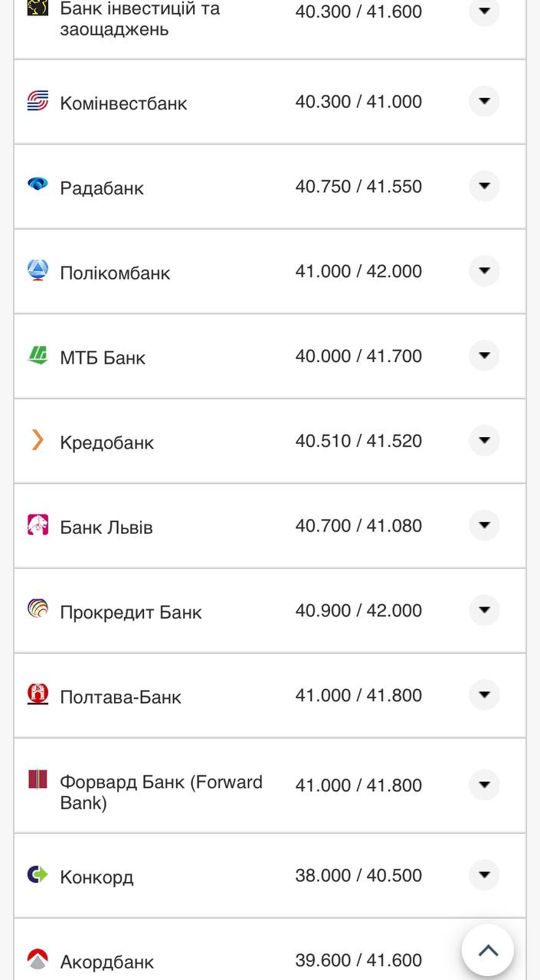Click the Полікомбанк logo icon
Screen dimensions: 540x980
click(38, 270)
